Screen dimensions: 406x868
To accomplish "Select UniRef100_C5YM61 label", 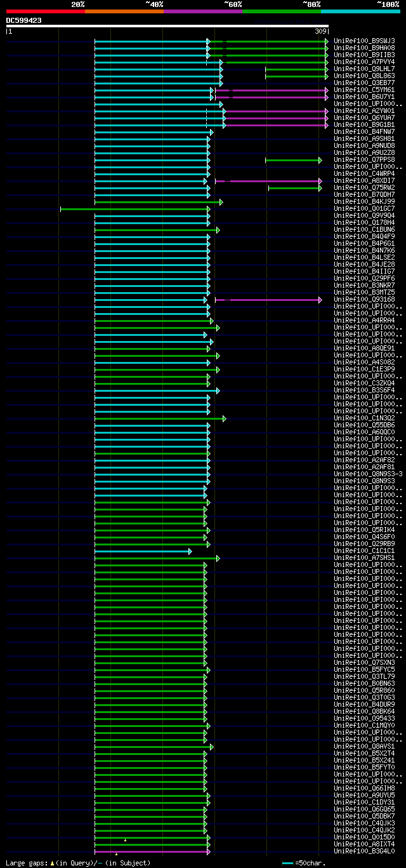I will pos(364,90).
